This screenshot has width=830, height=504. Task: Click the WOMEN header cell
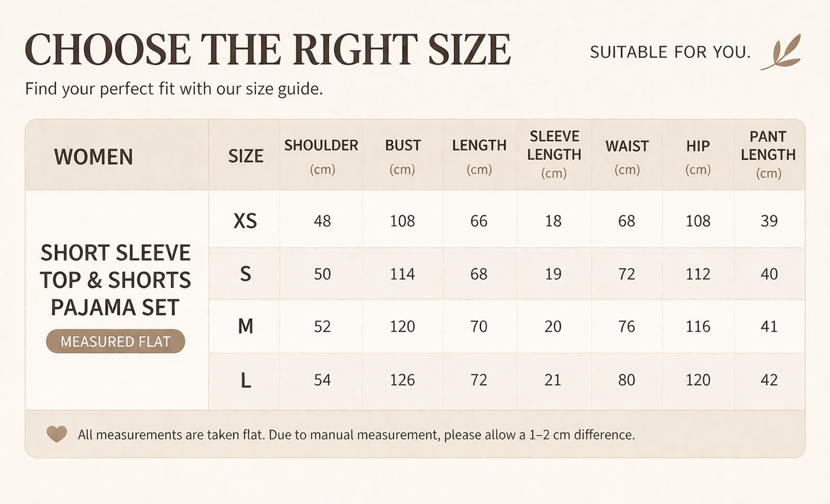click(93, 157)
